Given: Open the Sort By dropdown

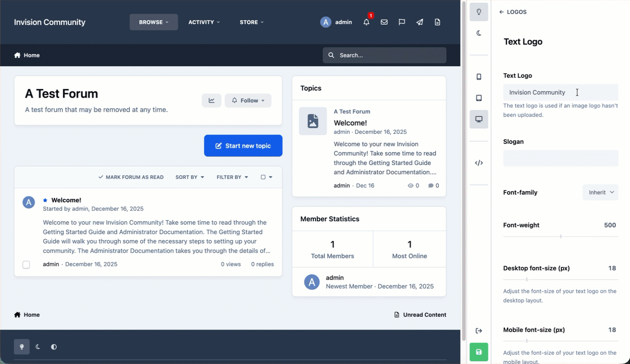Looking at the screenshot, I should (x=190, y=177).
